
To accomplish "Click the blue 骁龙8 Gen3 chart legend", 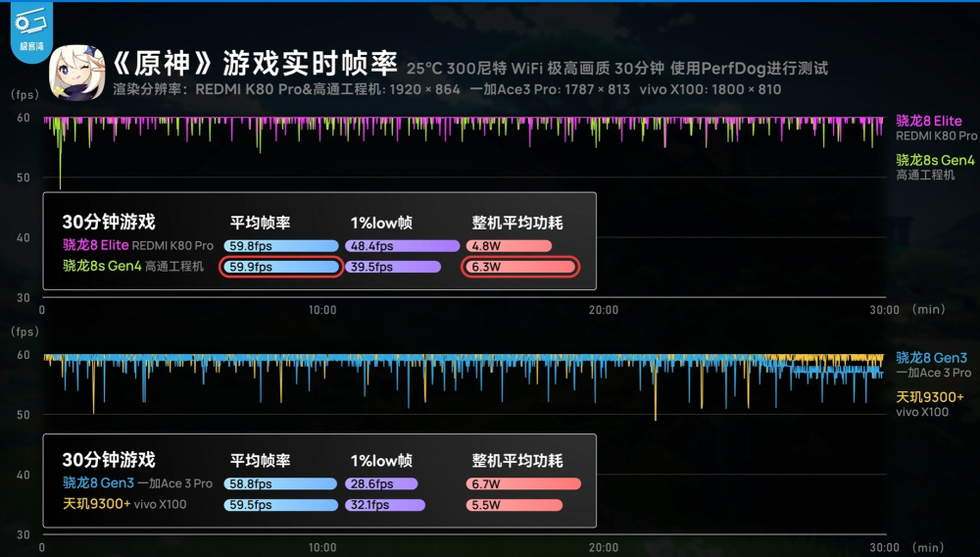I will (931, 358).
